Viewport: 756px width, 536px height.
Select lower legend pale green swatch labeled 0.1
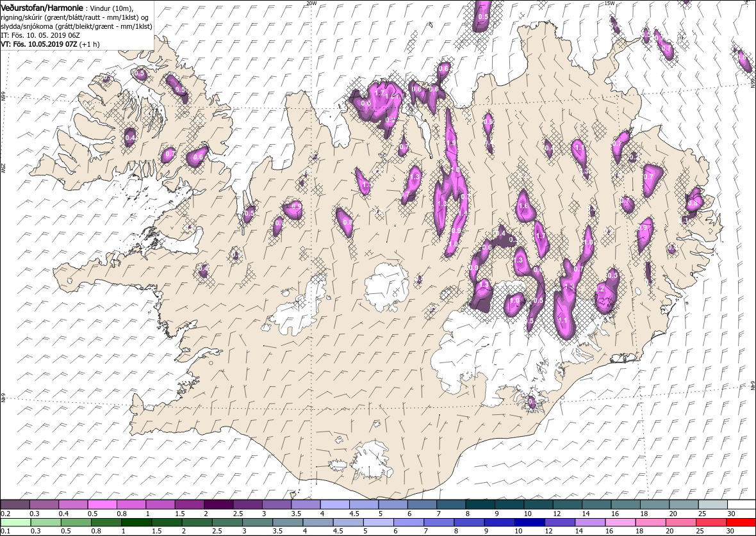click(15, 523)
